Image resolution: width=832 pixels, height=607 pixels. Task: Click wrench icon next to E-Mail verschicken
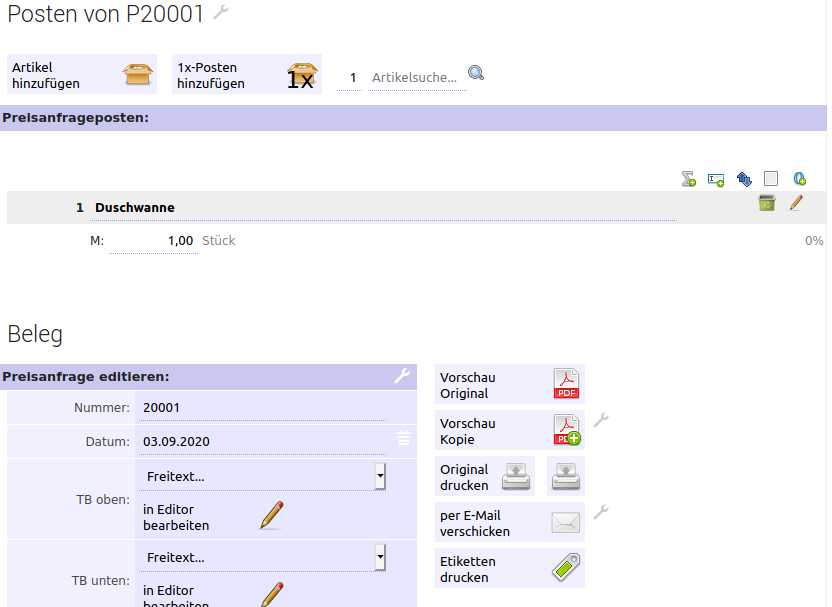click(601, 512)
